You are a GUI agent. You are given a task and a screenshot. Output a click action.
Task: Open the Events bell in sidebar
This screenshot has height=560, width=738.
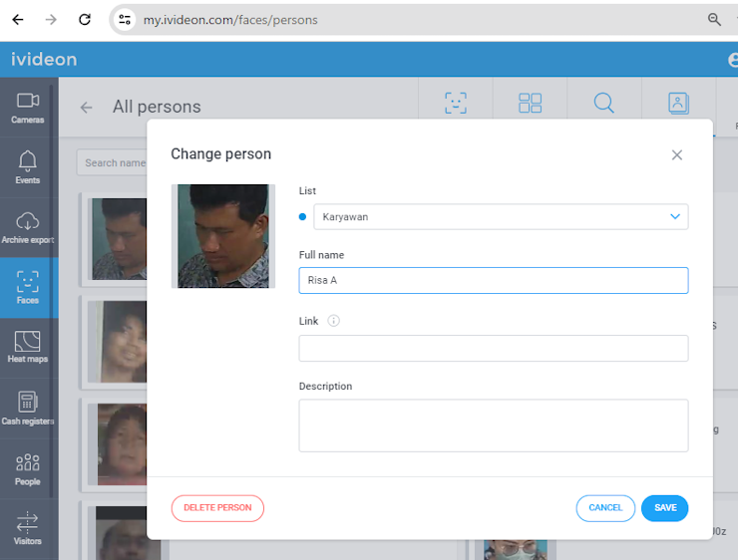click(27, 167)
